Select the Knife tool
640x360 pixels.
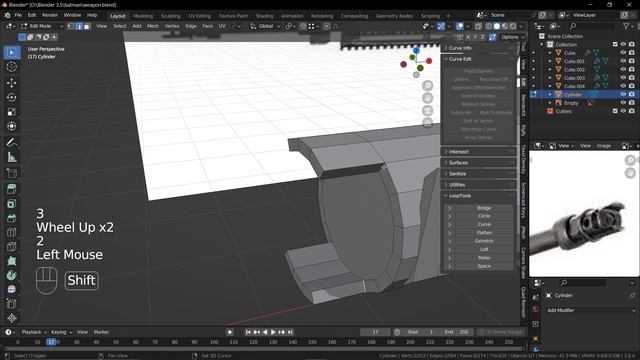pos(11,247)
